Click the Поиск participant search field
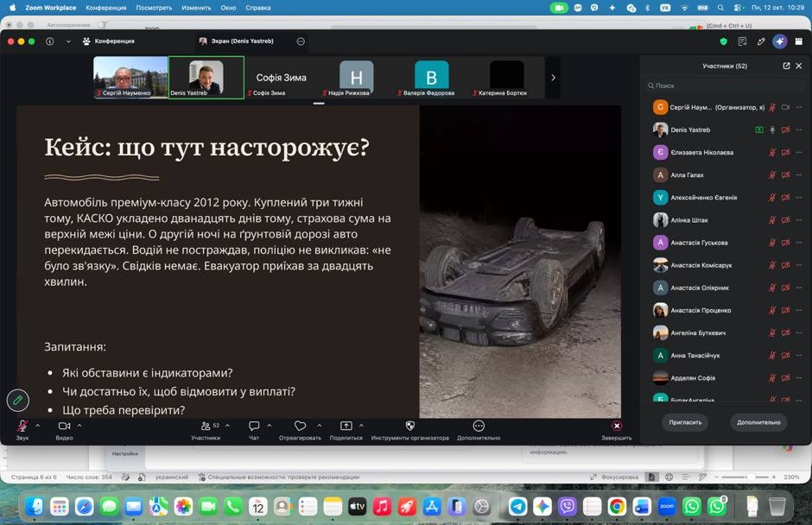The image size is (812, 525). pos(724,86)
